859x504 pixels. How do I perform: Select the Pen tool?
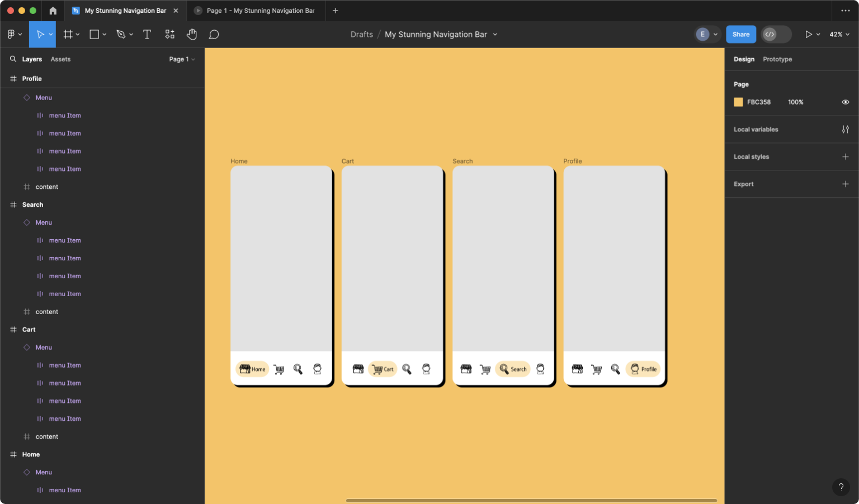[121, 34]
